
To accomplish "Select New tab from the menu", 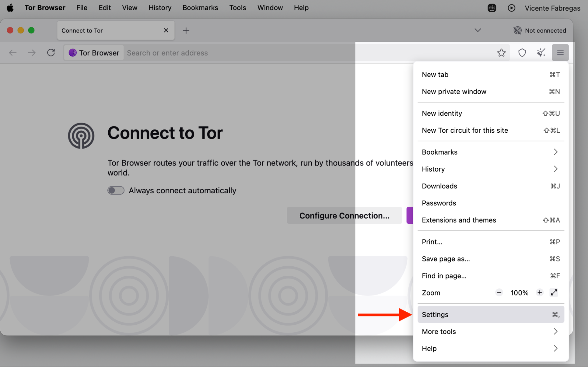I will [491, 75].
